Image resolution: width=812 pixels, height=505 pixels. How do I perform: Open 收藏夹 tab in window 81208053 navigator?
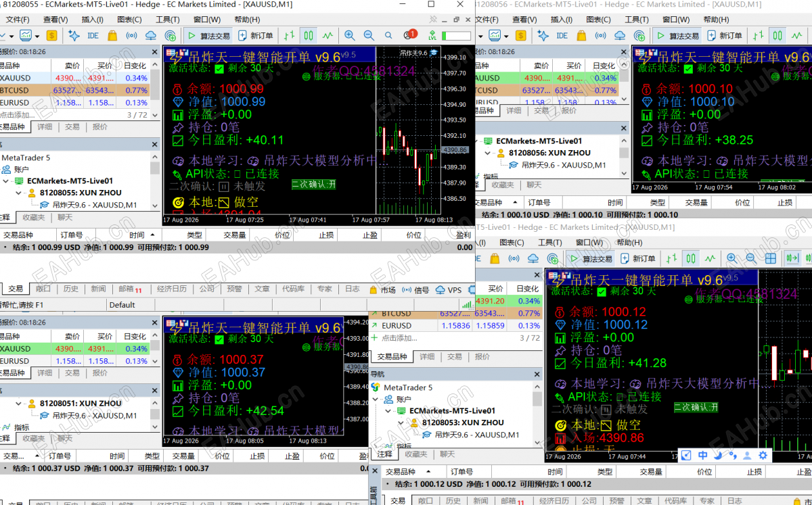[x=415, y=454]
